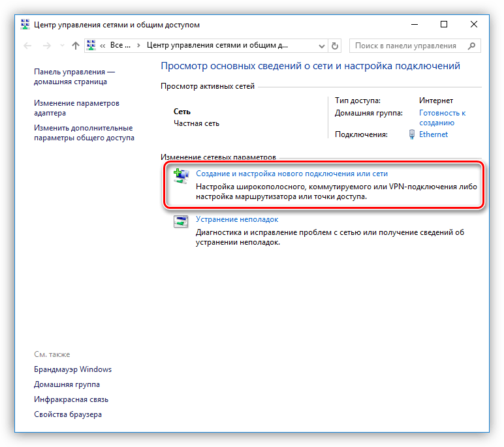Go up one level with the Up arrow

pyautogui.click(x=76, y=46)
